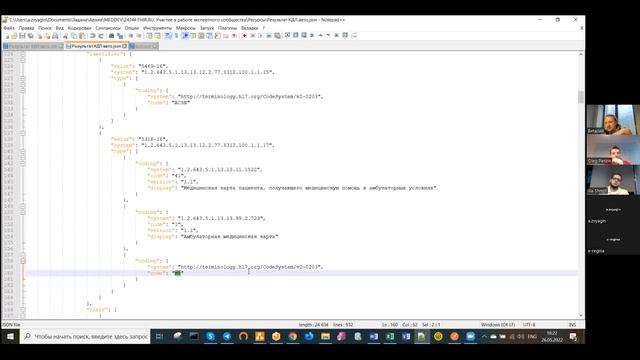Undo the last edit via toolbar
This screenshot has width=640, height=360.
pyautogui.click(x=93, y=36)
